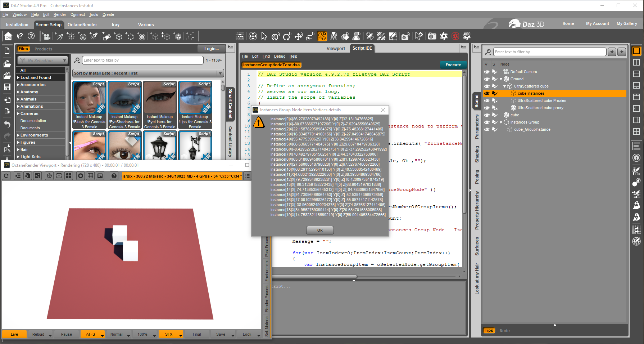Activate the Rotate tool in the toolbar
The height and width of the screenshot is (344, 644).
pyautogui.click(x=287, y=36)
